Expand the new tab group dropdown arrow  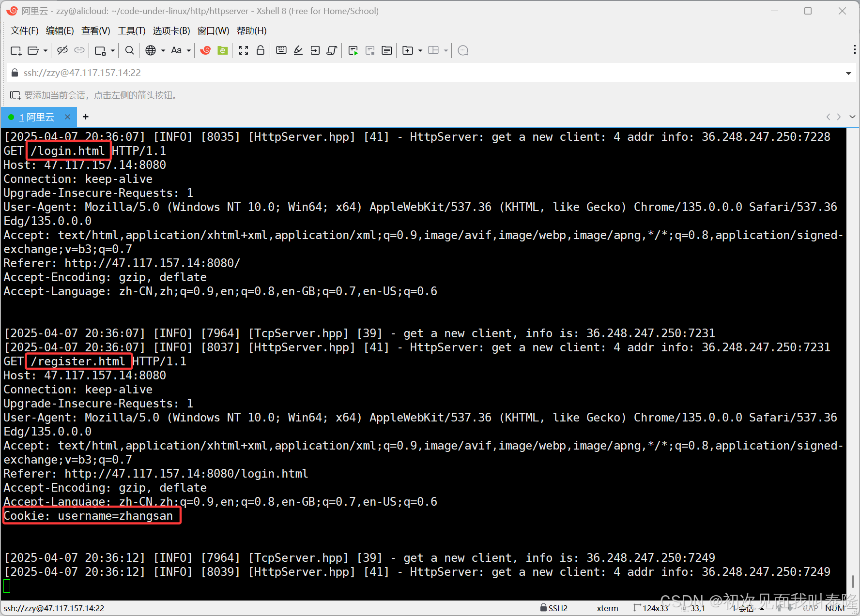tap(420, 50)
